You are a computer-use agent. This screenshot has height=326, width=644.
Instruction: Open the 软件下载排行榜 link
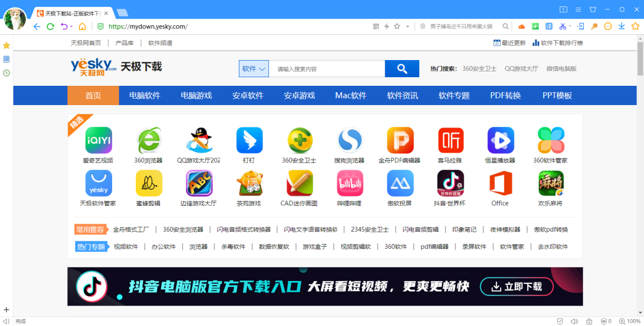[558, 43]
